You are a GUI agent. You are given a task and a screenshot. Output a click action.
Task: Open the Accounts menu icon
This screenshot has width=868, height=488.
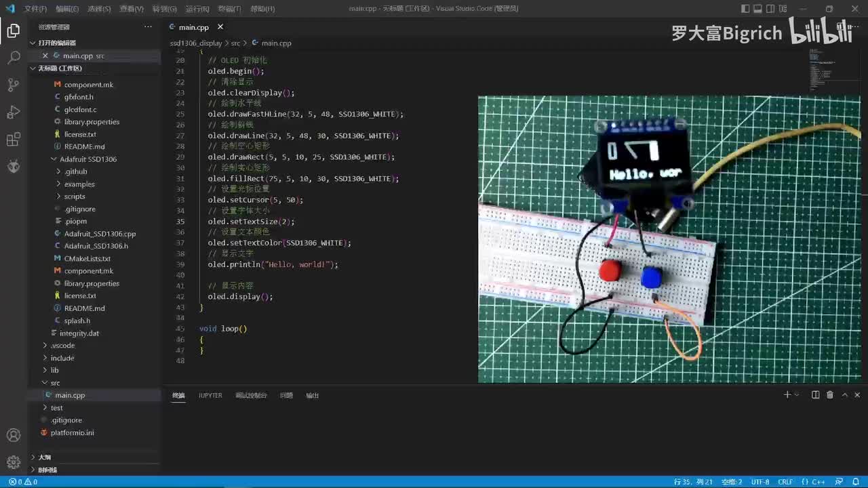(14, 435)
